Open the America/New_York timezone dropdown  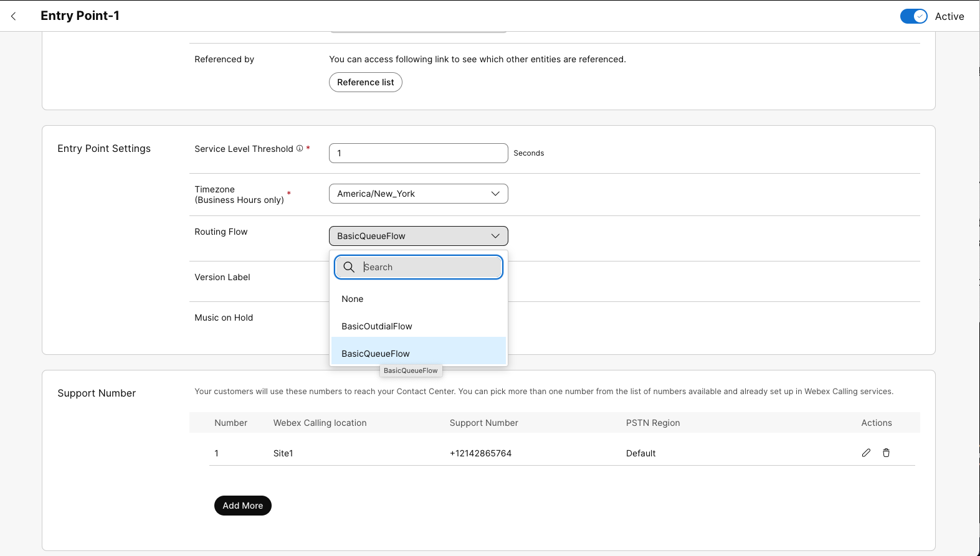click(418, 194)
